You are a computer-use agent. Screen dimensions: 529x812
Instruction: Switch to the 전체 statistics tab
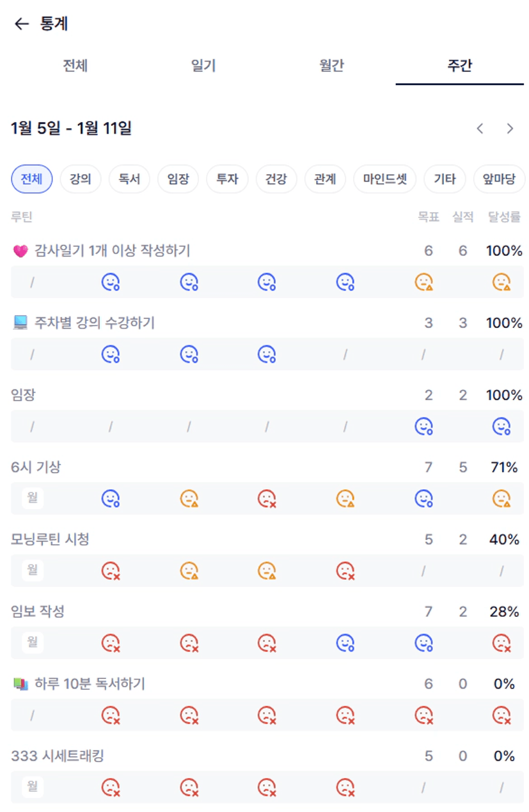(x=75, y=66)
